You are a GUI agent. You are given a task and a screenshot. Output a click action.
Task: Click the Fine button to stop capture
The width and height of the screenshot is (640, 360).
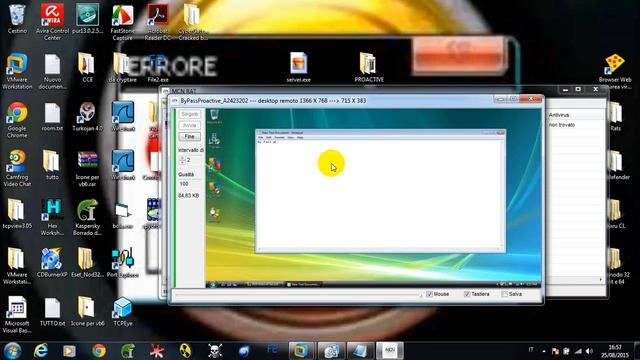tap(189, 137)
